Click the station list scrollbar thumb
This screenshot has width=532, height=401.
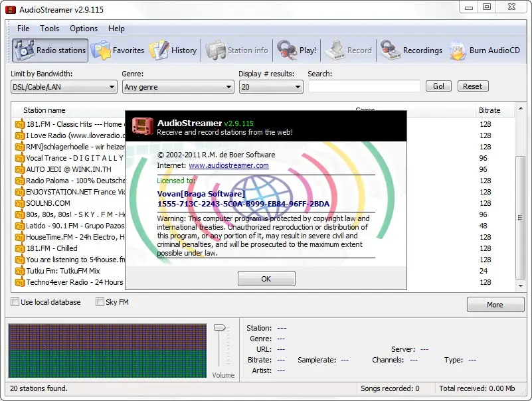click(520, 217)
